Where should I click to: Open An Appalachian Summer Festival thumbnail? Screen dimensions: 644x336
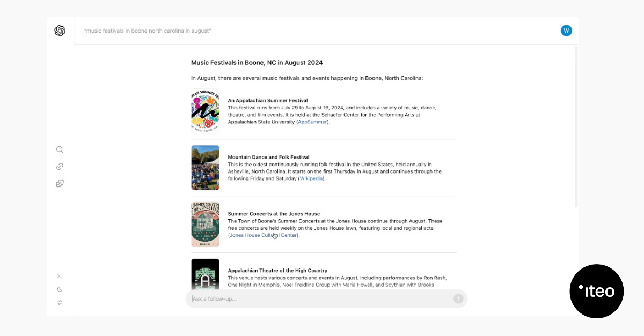pyautogui.click(x=205, y=111)
